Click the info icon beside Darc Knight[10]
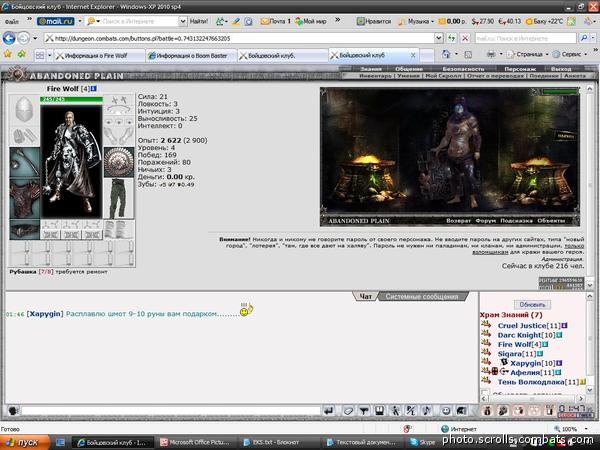 pyautogui.click(x=559, y=335)
